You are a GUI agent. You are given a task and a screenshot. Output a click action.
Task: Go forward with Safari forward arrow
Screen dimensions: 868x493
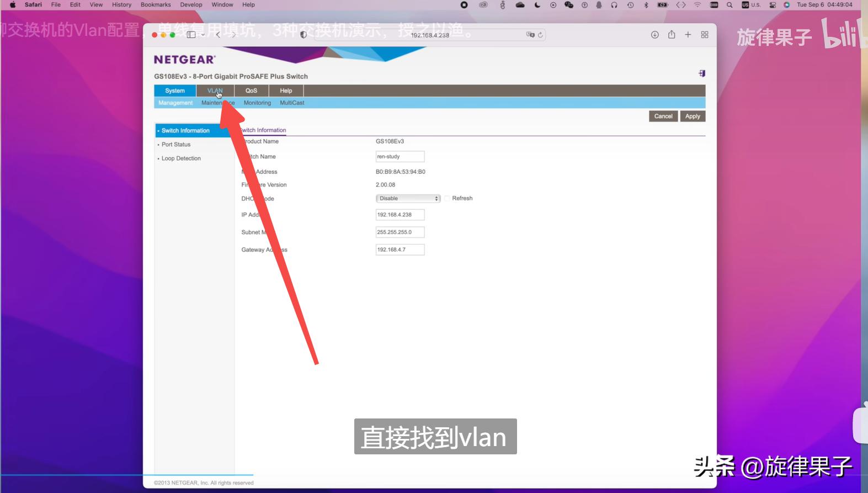pyautogui.click(x=233, y=35)
